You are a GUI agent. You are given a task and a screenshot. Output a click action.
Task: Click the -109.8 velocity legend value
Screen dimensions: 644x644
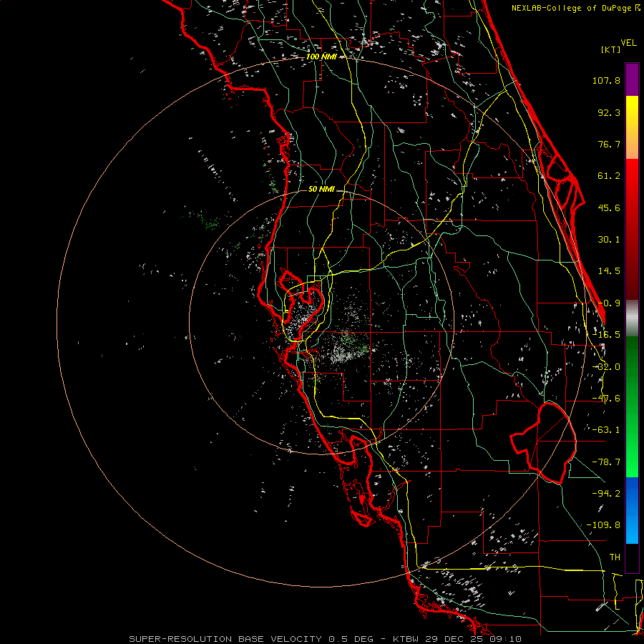point(603,525)
